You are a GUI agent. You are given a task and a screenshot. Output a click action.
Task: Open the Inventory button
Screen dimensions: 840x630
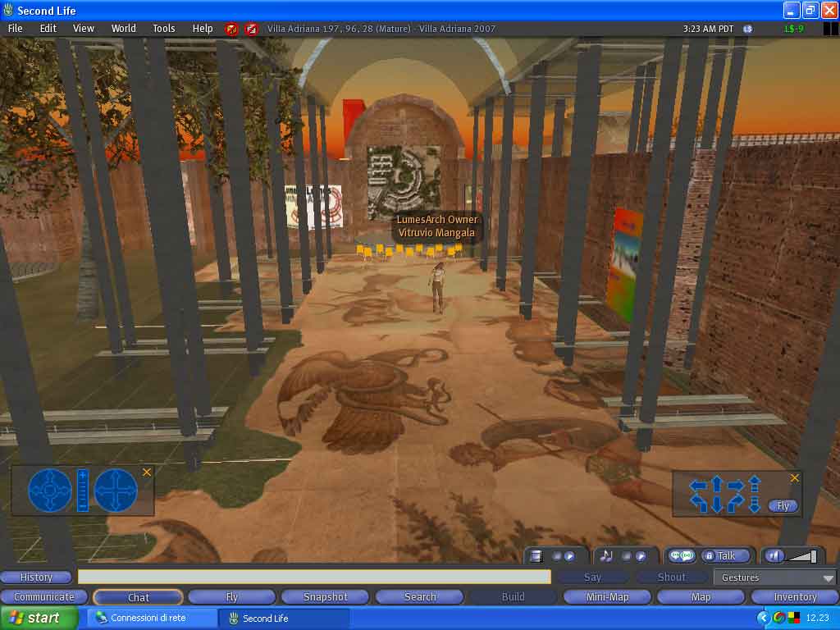click(x=795, y=597)
